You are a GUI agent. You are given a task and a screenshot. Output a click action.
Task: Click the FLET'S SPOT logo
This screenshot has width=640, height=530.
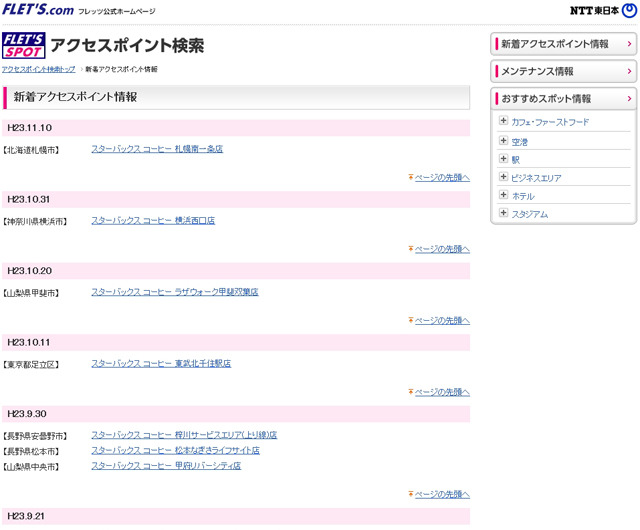pos(24,45)
